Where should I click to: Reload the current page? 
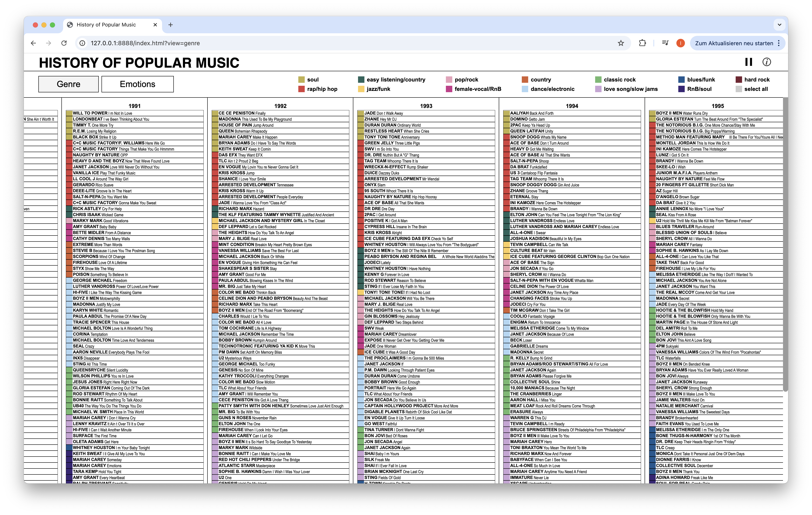pyautogui.click(x=64, y=43)
